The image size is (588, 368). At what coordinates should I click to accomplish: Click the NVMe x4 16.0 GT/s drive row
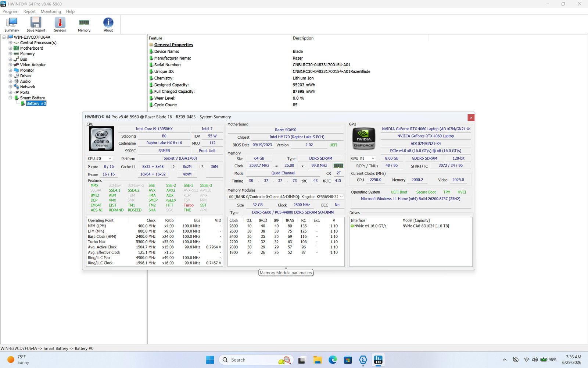tap(410, 226)
